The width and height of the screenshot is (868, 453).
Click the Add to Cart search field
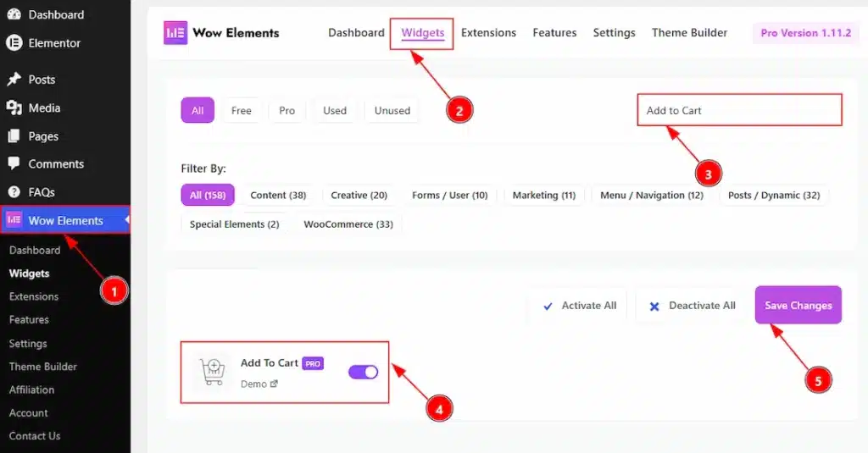pos(739,110)
